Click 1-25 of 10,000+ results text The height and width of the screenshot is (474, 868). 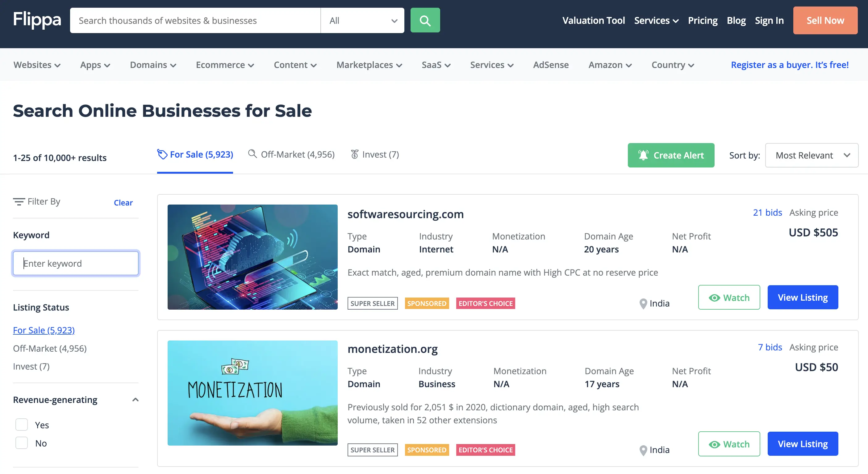(x=60, y=158)
